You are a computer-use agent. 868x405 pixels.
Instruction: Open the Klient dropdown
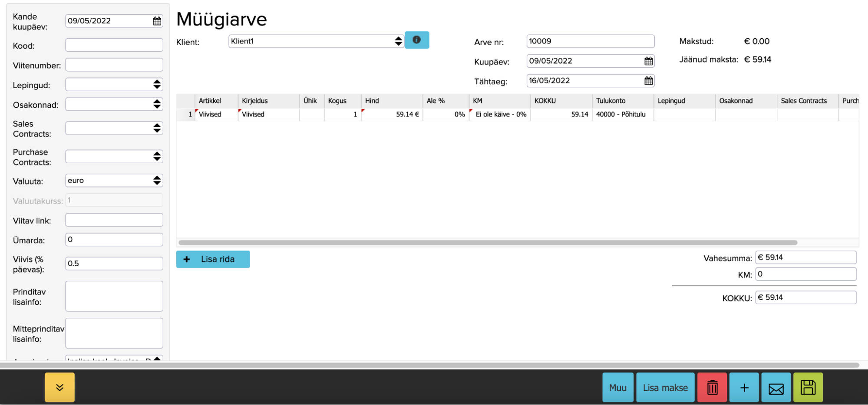click(316, 41)
